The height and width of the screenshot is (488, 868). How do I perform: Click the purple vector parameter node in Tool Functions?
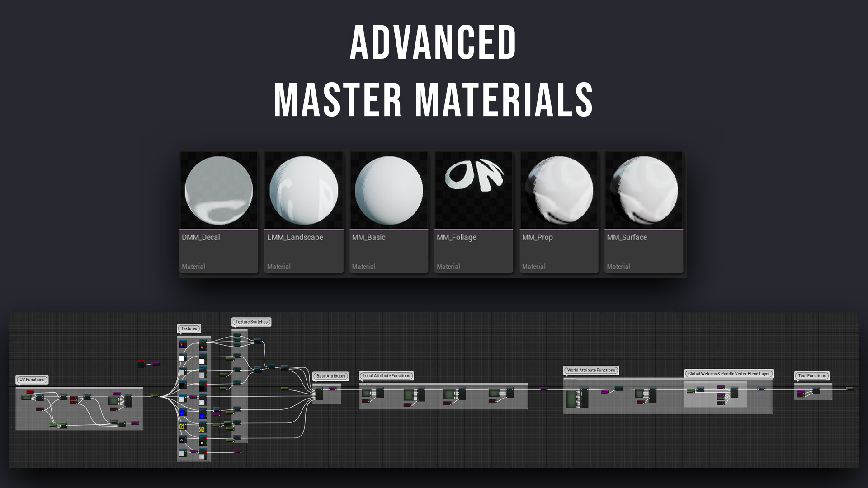(x=800, y=392)
